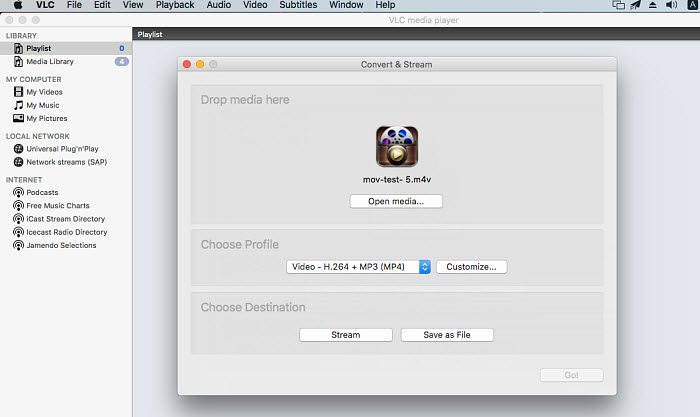The width and height of the screenshot is (700, 417).
Task: Click the eject menu bar icon
Action: [x=653, y=5]
